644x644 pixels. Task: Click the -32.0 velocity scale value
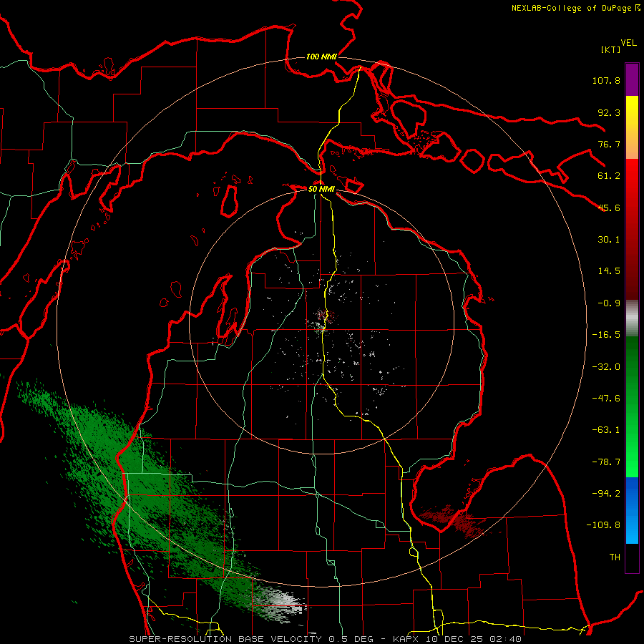(x=606, y=367)
